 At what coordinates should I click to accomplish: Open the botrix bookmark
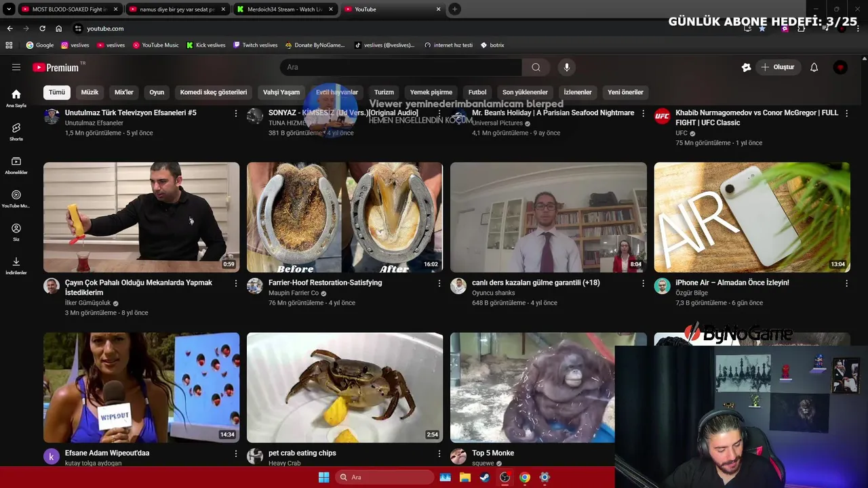pyautogui.click(x=492, y=45)
